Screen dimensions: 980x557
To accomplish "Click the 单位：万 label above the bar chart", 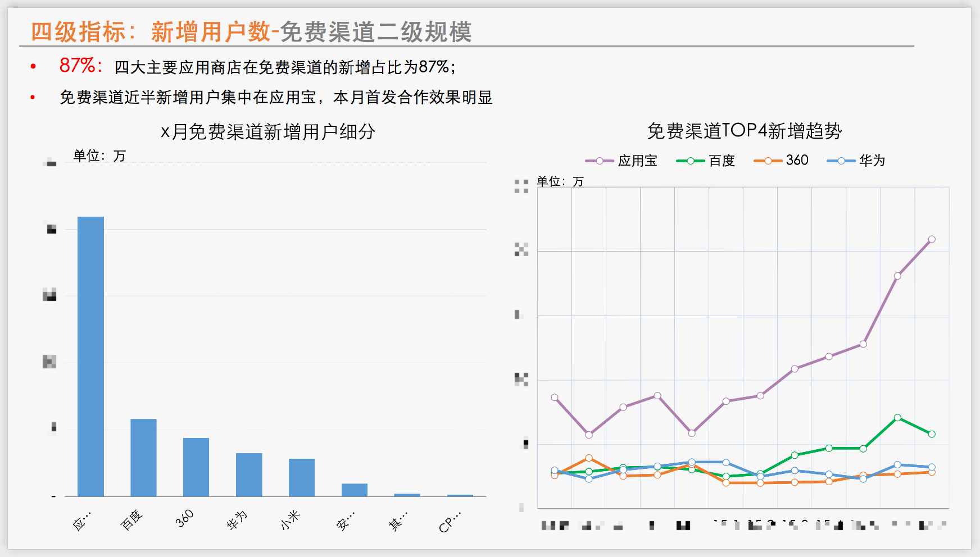I will [x=99, y=156].
